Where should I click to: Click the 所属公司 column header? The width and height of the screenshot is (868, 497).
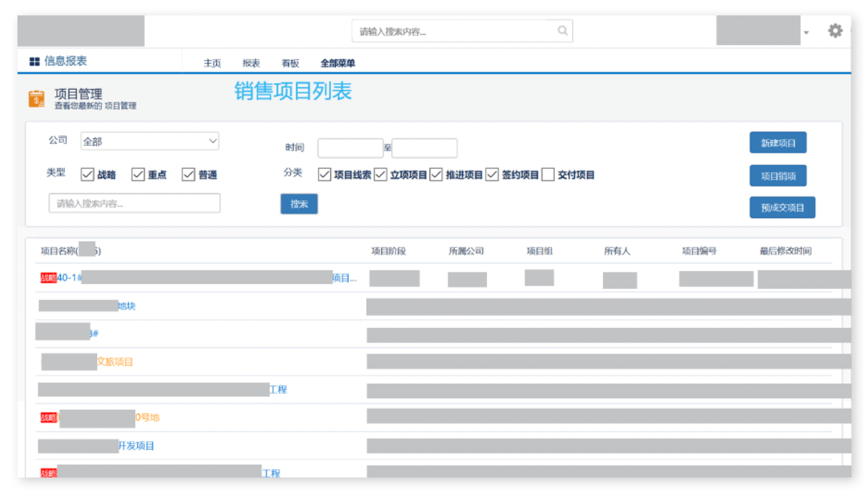tap(466, 251)
